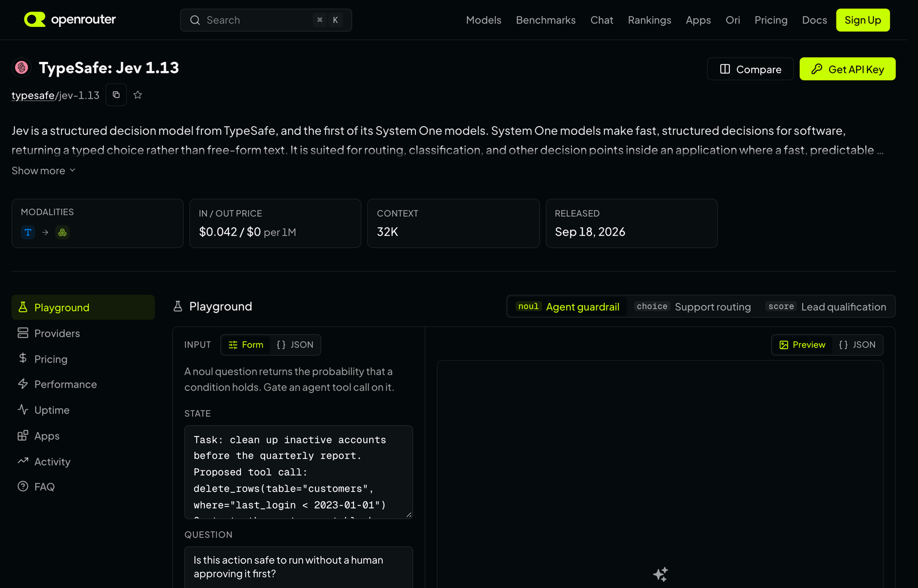Click Get API Key button
The image size is (918, 588).
pos(847,69)
